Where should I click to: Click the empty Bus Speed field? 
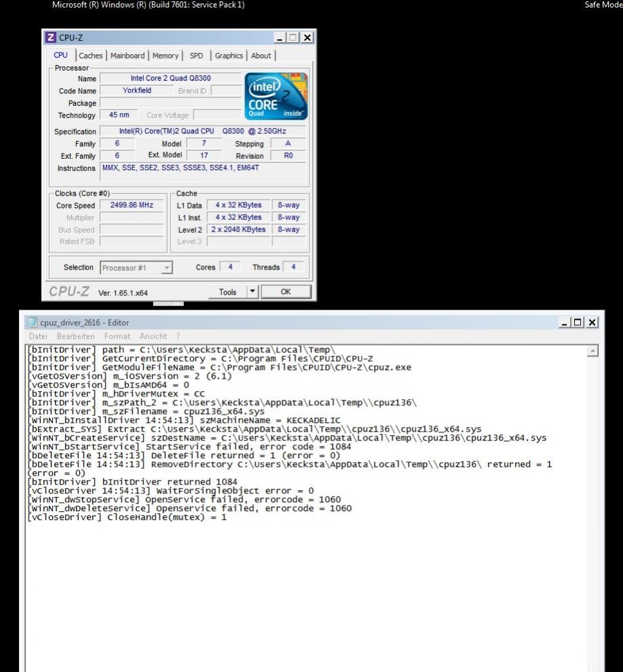click(132, 229)
